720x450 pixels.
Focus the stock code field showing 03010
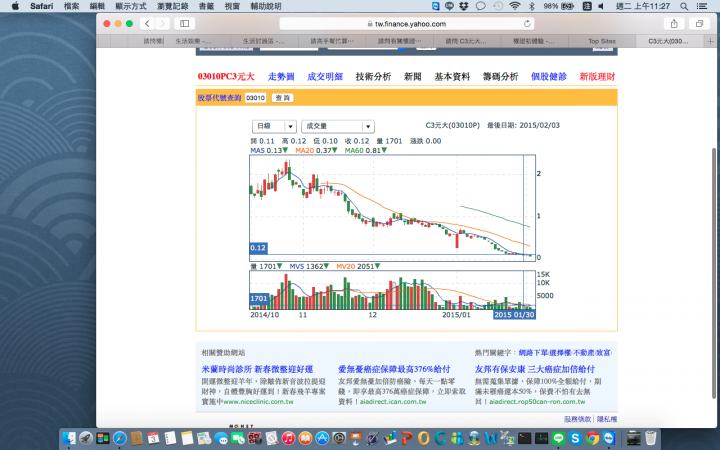tap(255, 98)
